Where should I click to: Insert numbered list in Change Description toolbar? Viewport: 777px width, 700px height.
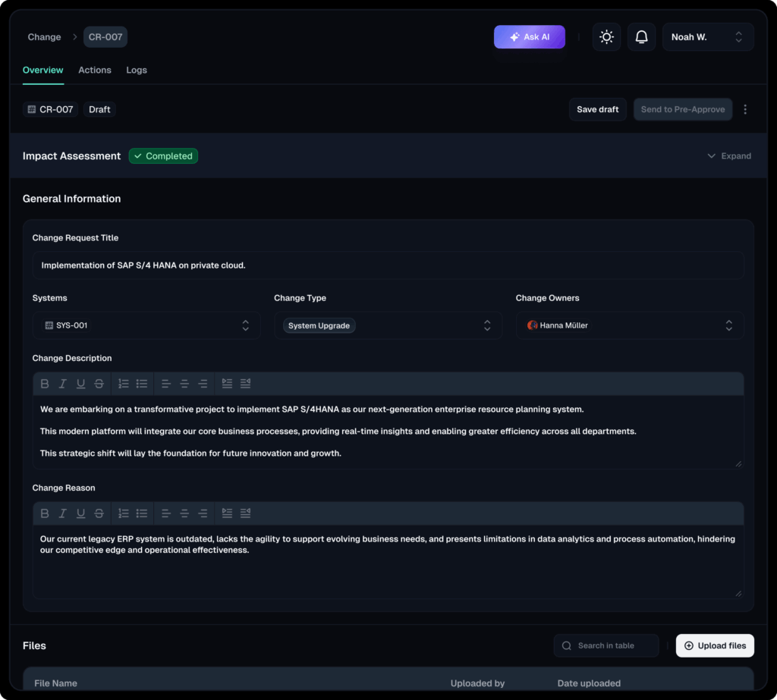coord(124,384)
